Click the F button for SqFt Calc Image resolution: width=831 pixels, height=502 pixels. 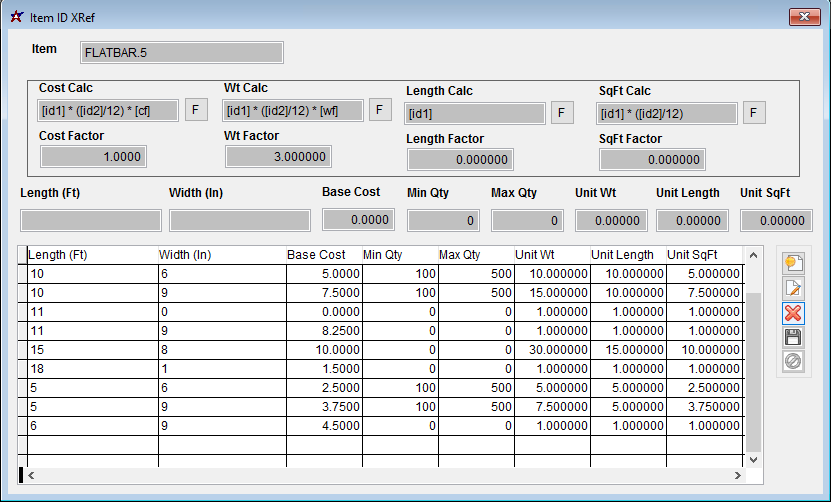754,112
